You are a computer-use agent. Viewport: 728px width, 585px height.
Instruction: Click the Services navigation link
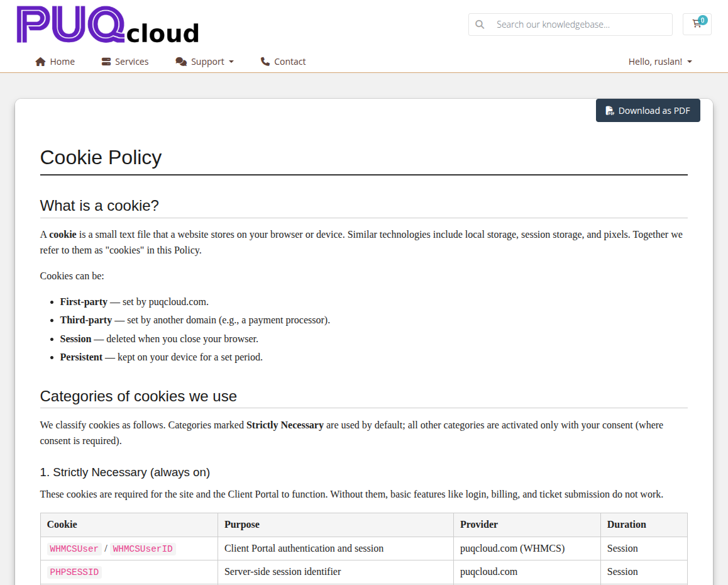click(x=132, y=61)
